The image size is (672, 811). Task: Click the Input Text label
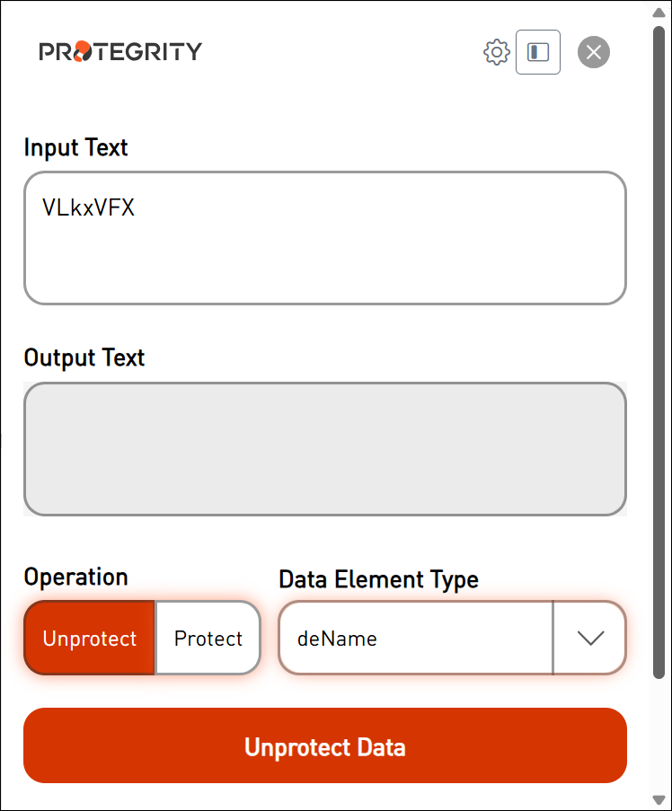pos(76,147)
